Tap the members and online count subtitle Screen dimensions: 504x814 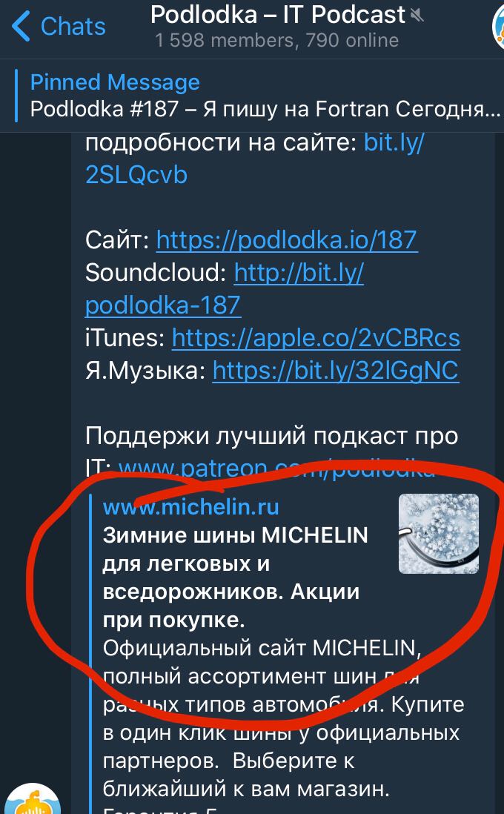click(276, 41)
